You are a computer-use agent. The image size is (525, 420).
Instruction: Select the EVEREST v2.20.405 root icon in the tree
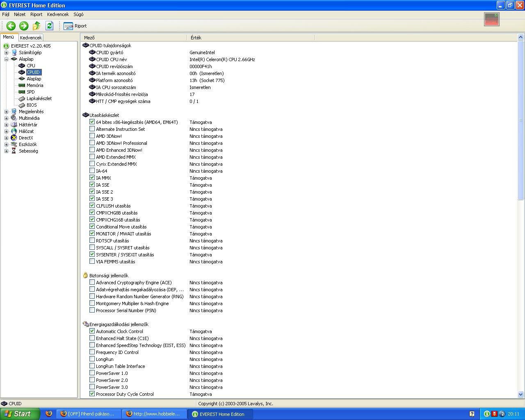coord(6,46)
